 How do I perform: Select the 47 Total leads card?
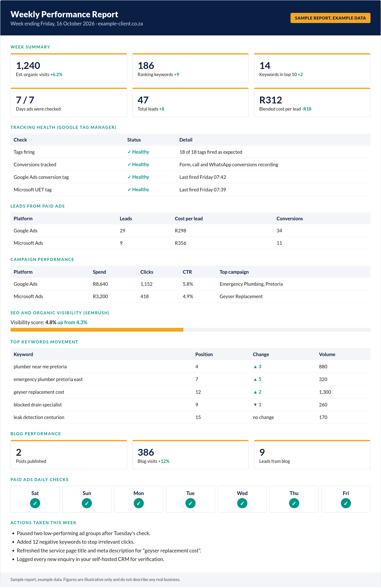(190, 102)
